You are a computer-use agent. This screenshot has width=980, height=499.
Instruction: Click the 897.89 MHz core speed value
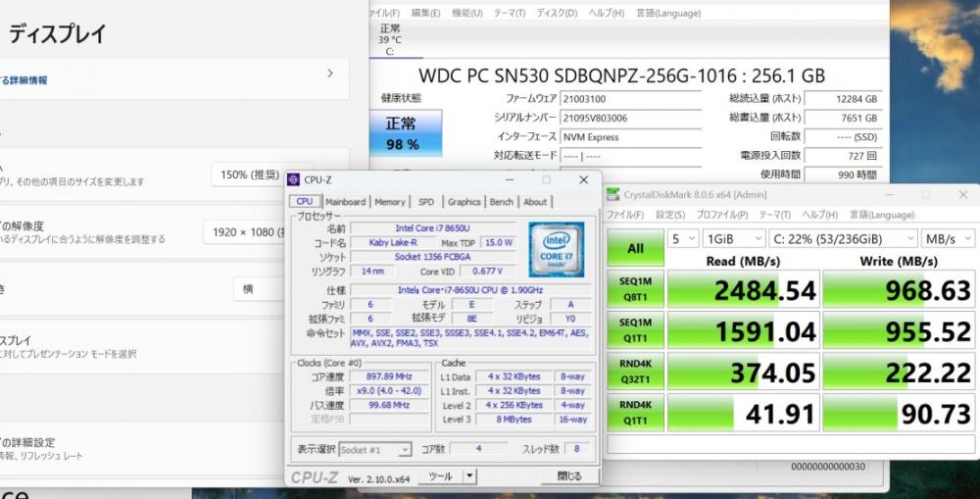point(389,376)
